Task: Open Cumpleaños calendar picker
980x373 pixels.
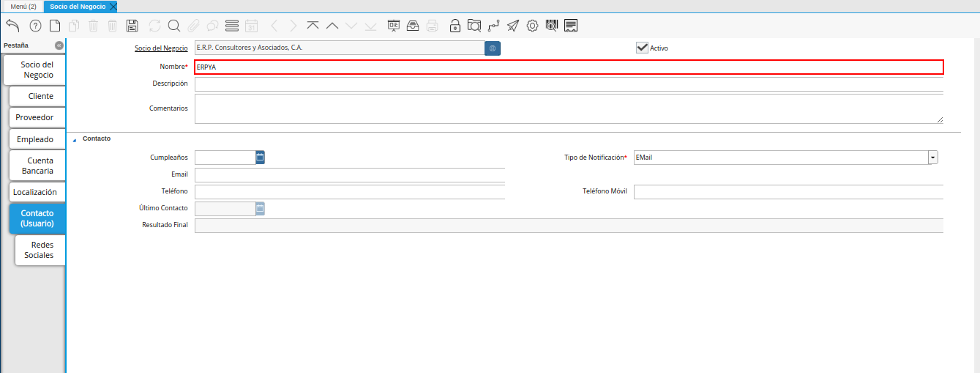Action: (260, 157)
